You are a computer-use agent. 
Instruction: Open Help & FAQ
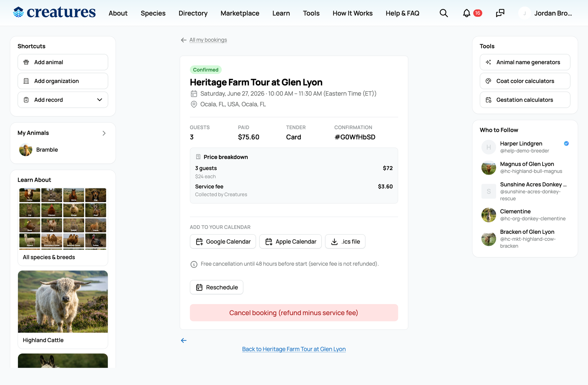tap(402, 13)
